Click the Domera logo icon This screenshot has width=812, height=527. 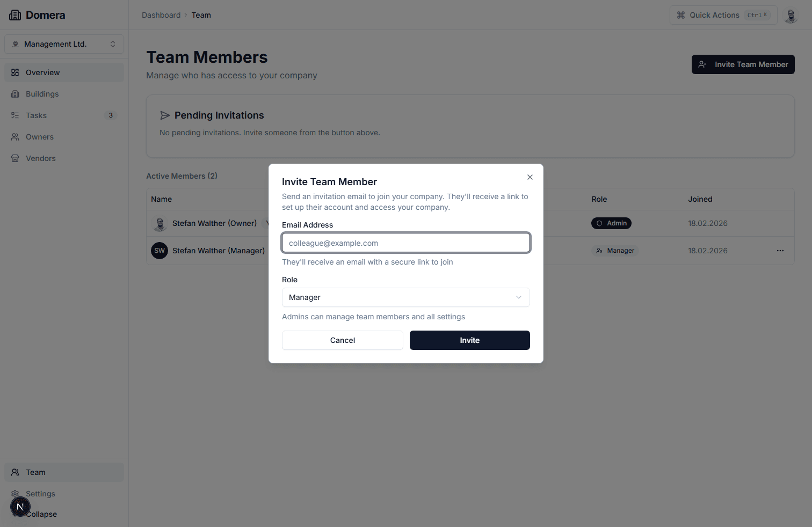click(x=15, y=14)
